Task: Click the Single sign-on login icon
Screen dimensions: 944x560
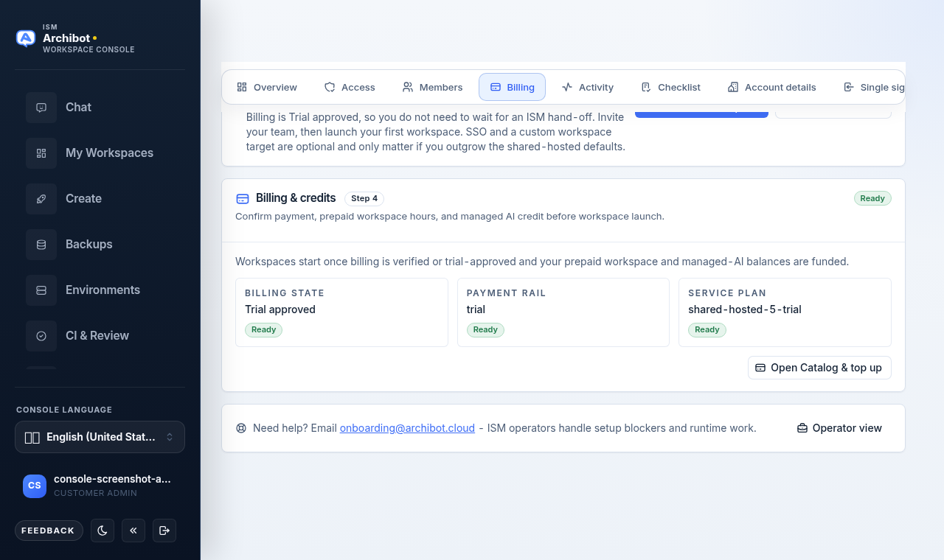Action: coord(849,87)
